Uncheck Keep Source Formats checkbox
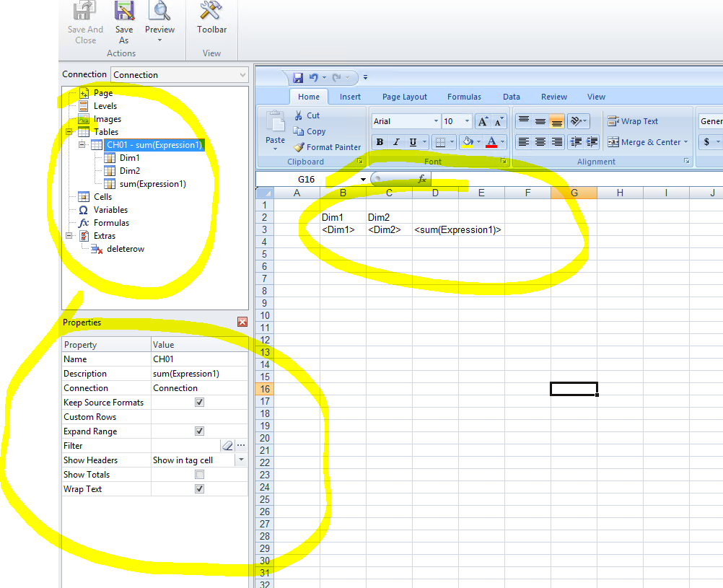723x588 pixels. tap(200, 403)
